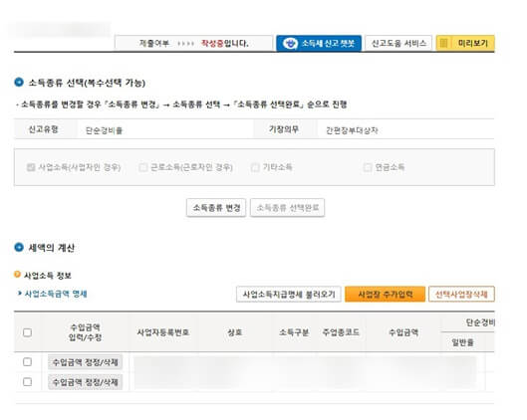Image resolution: width=527 pixels, height=420 pixels.
Task: Toggle the 근로소득(근로자인 경우) checkbox
Action: pyautogui.click(x=143, y=167)
